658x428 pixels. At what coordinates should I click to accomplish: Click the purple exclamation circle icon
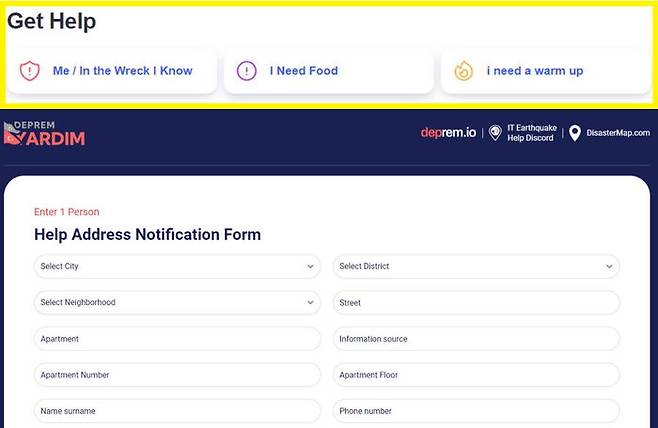pyautogui.click(x=246, y=71)
